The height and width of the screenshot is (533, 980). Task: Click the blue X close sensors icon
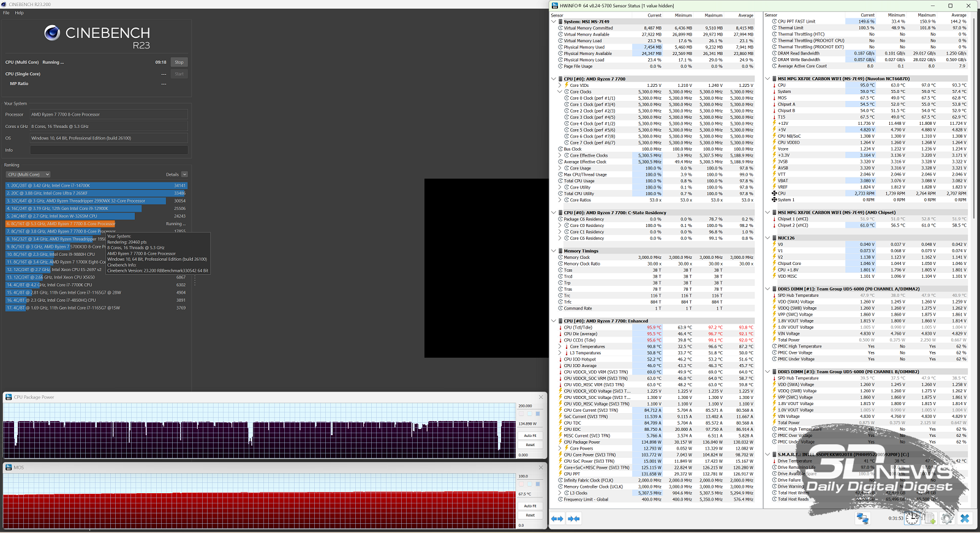(x=965, y=518)
